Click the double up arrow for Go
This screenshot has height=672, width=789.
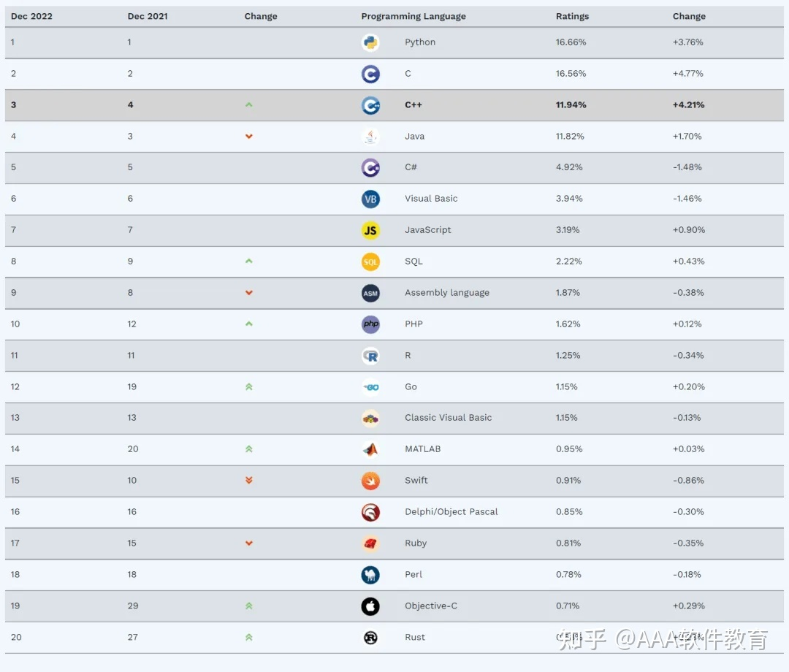(249, 387)
